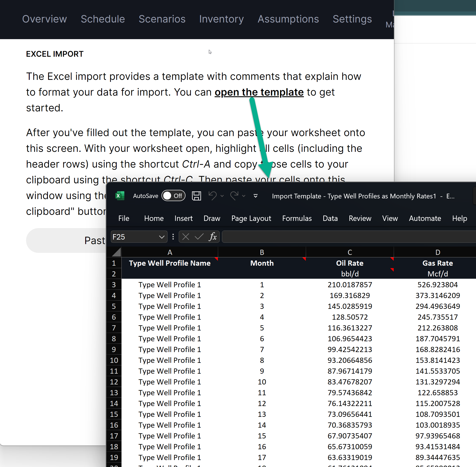Open the Page Layout ribbon tab

pos(251,218)
